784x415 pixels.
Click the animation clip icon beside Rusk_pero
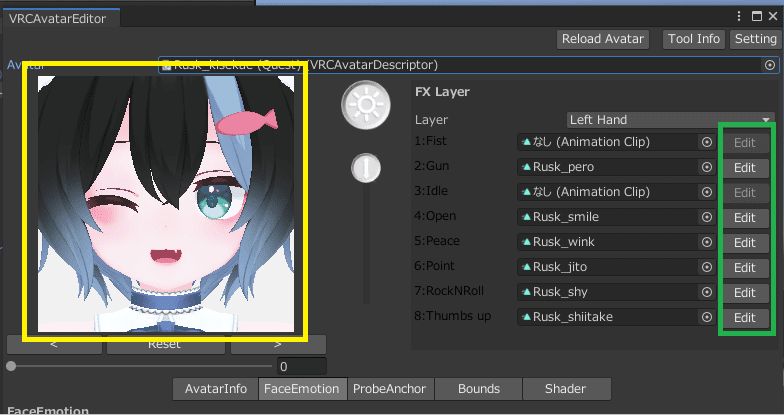[x=526, y=167]
